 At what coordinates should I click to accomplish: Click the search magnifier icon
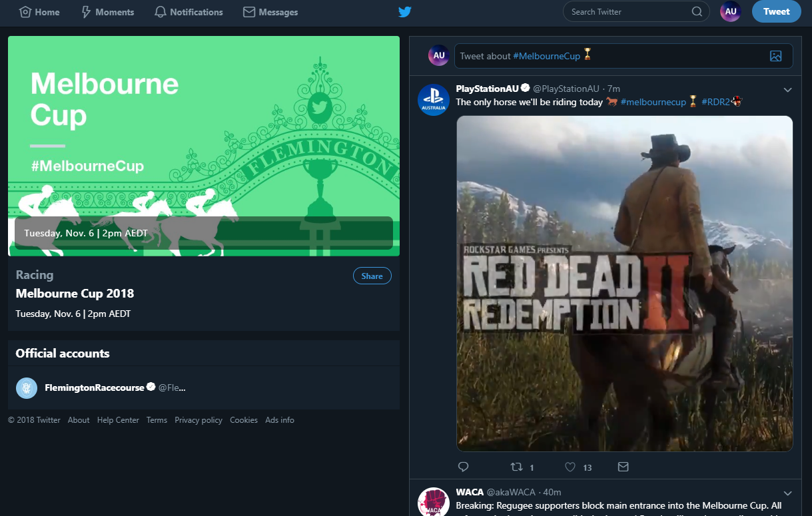(x=697, y=11)
